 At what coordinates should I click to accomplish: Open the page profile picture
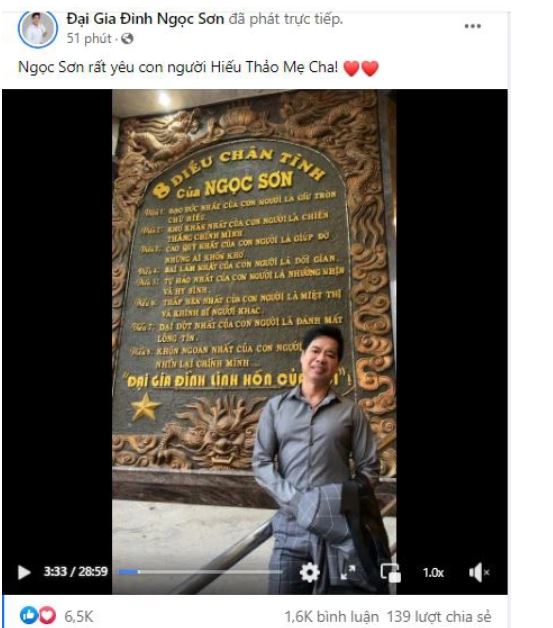(x=38, y=29)
